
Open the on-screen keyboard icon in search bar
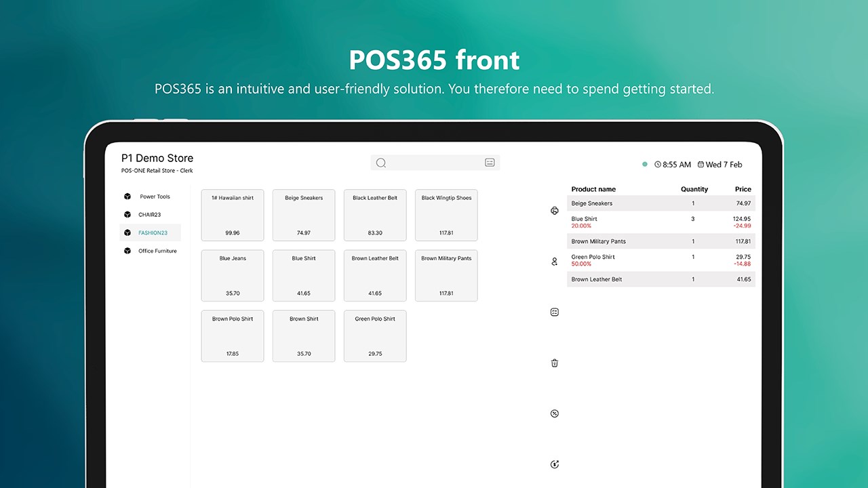point(490,163)
